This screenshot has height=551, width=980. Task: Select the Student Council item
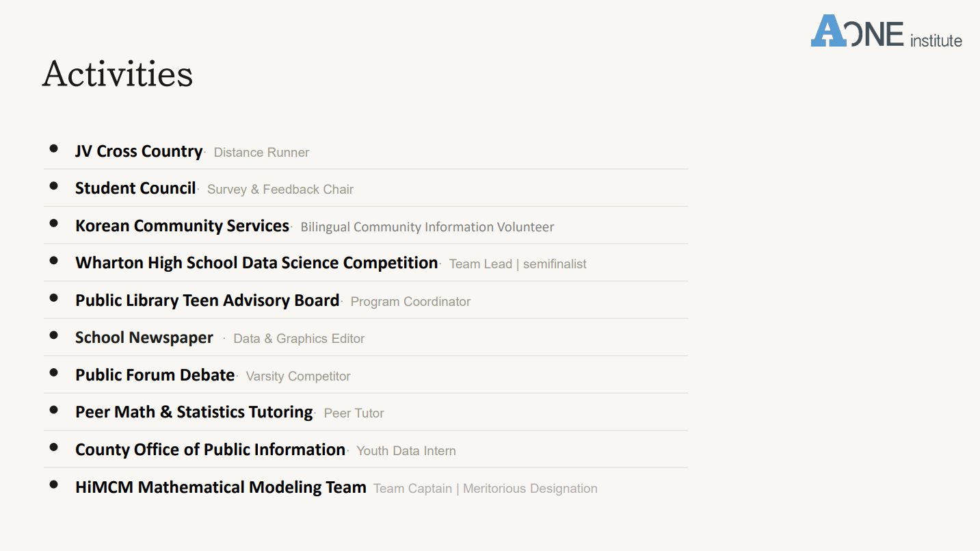point(135,188)
